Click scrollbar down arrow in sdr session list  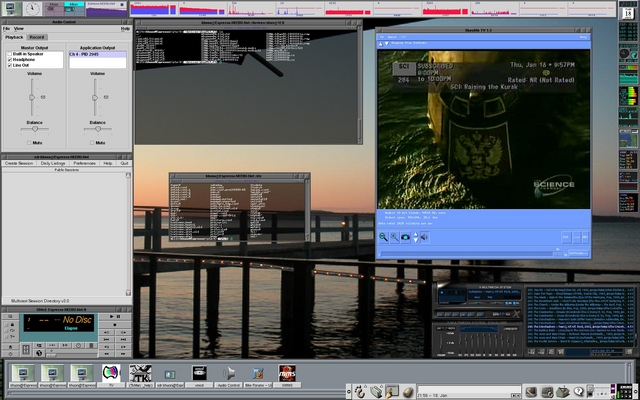(x=128, y=293)
